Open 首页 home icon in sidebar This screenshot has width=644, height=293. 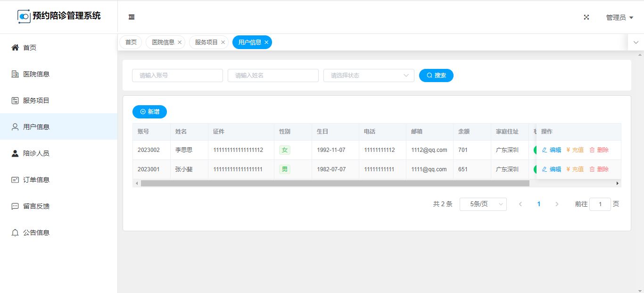[x=15, y=48]
